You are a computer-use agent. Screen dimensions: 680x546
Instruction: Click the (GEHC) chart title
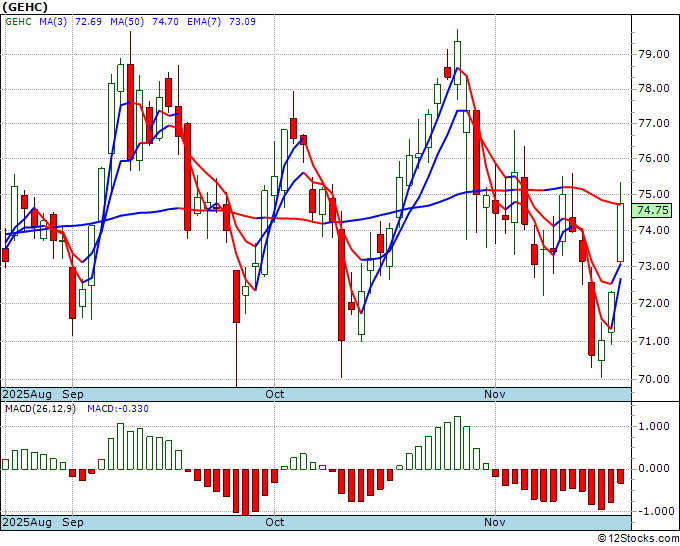point(25,7)
